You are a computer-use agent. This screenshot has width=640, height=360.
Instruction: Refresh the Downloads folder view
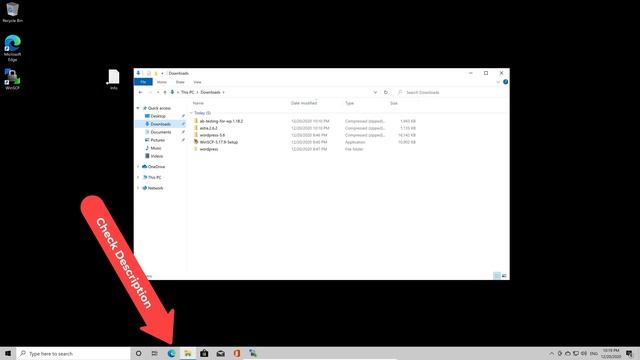point(386,92)
